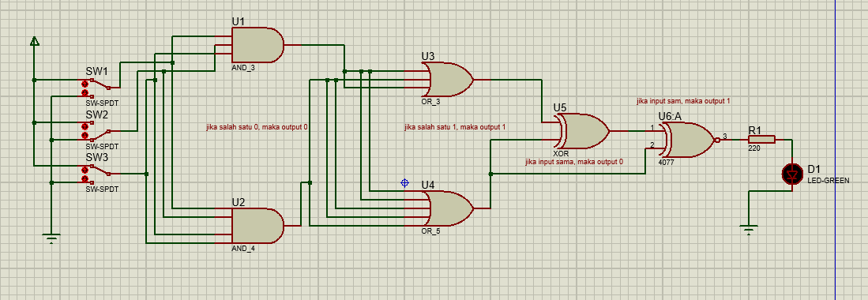868x300 pixels.
Task: Click the ground symbol below the LED
Action: [x=749, y=231]
